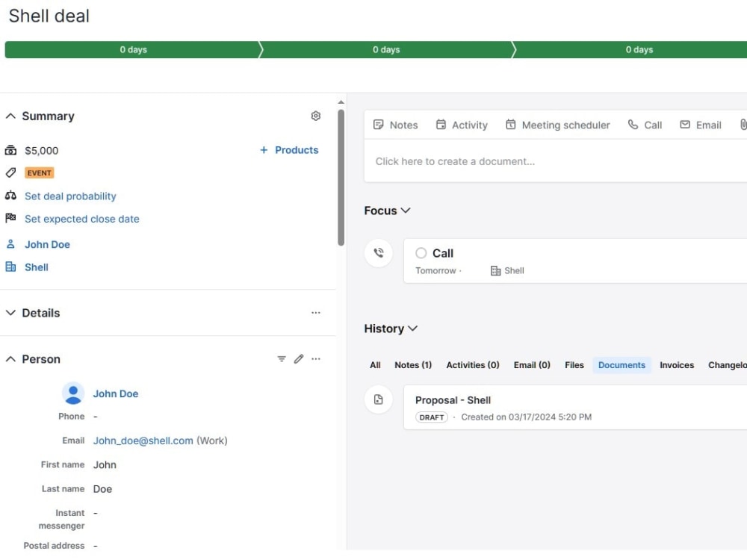747x560 pixels.
Task: Open John Doe profile in Person section
Action: [115, 393]
